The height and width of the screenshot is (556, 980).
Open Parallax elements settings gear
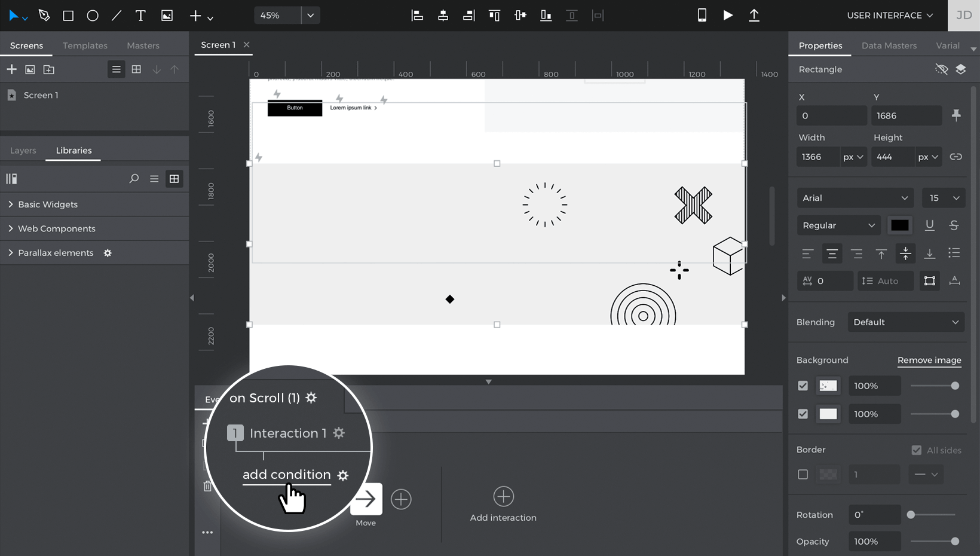tap(108, 253)
